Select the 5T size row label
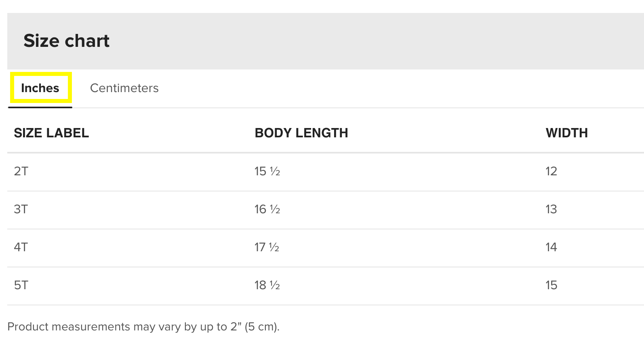 21,285
